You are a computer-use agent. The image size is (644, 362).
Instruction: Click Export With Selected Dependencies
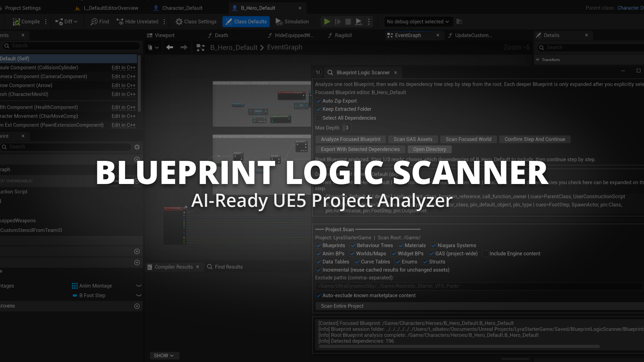(360, 149)
